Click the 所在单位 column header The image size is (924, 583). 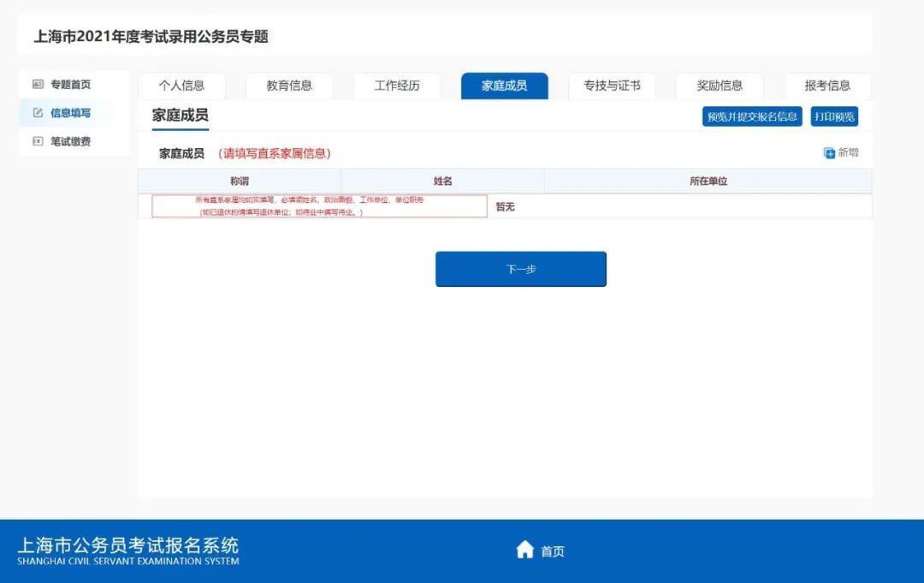tap(708, 181)
